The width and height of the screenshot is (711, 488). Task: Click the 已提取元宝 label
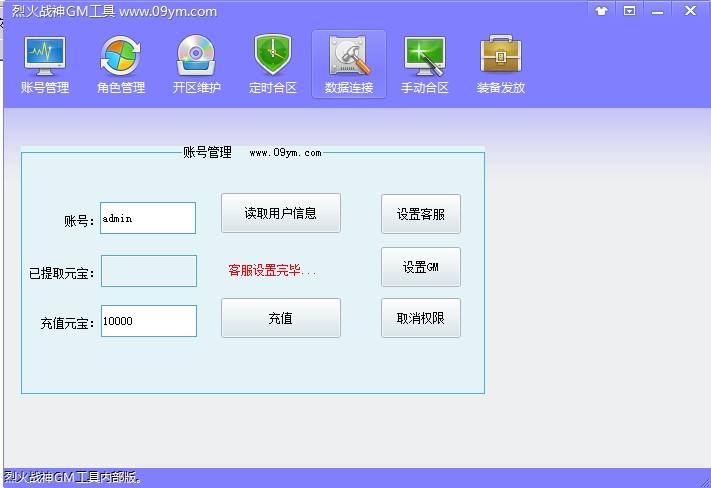pyautogui.click(x=62, y=273)
